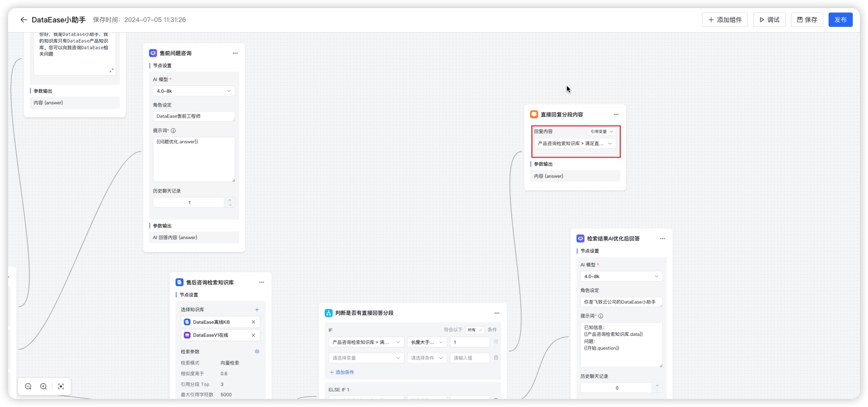
Task: Open AI 模型 dropdown in 售前问题咨询 node
Action: coord(194,91)
